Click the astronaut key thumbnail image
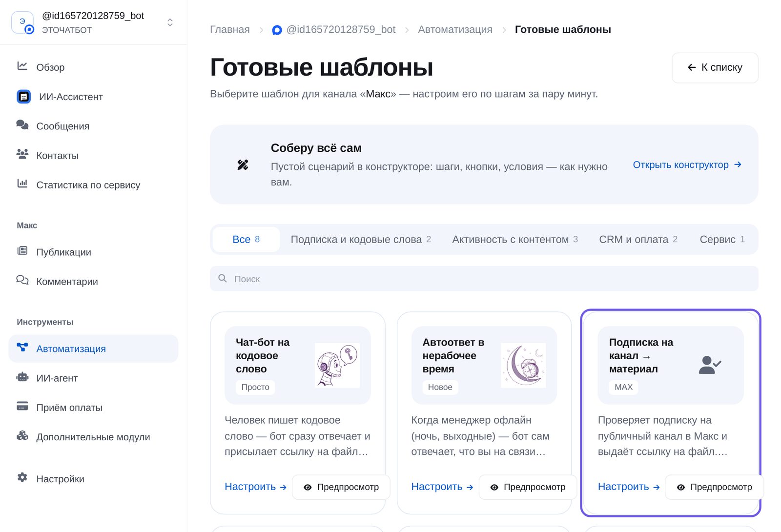This screenshot has width=781, height=532. pos(337,366)
